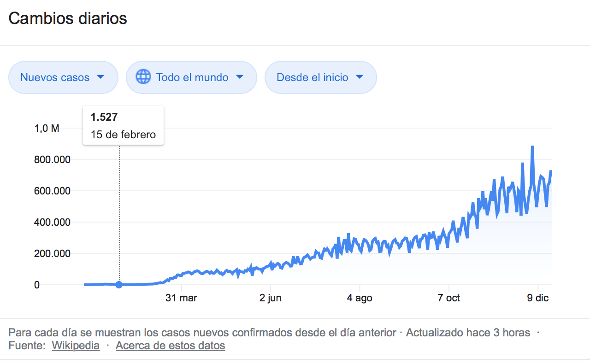Click the 31 mar date label
The image size is (590, 364).
[181, 298]
